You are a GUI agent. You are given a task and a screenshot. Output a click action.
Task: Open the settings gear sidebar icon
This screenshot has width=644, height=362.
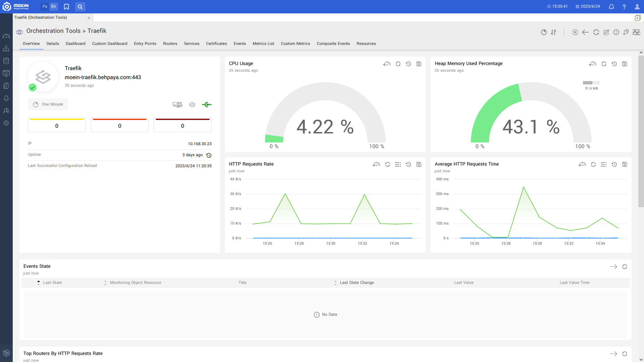coord(6,123)
